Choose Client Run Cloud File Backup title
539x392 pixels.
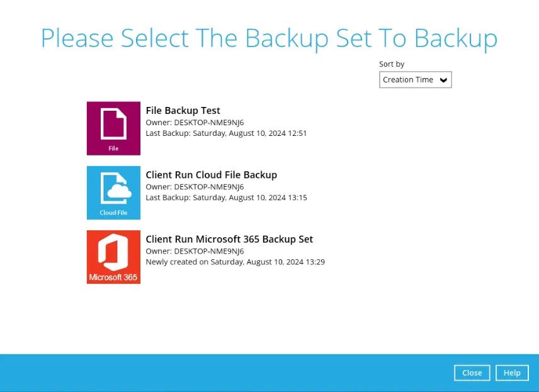click(x=211, y=175)
